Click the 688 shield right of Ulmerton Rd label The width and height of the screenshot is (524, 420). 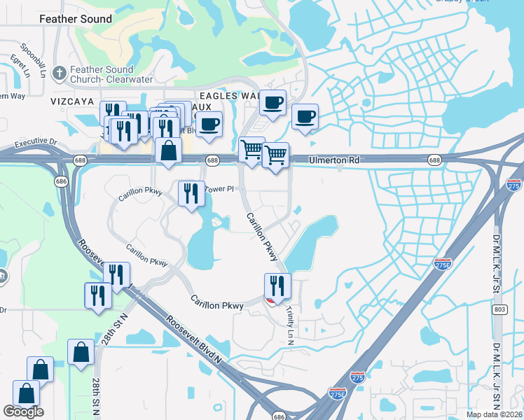tap(434, 160)
